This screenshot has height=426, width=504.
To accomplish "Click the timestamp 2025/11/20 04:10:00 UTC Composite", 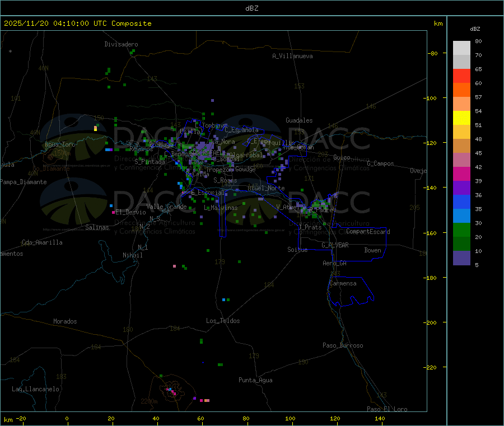I will tap(77, 24).
